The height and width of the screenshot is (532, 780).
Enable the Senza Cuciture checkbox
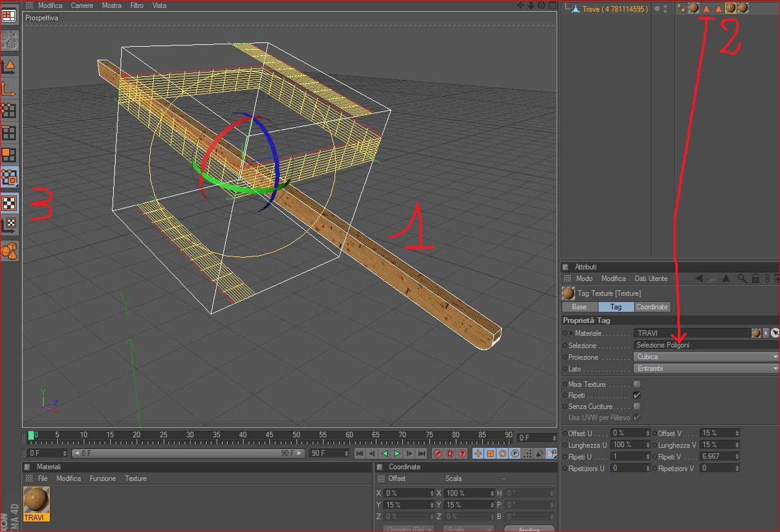[637, 407]
